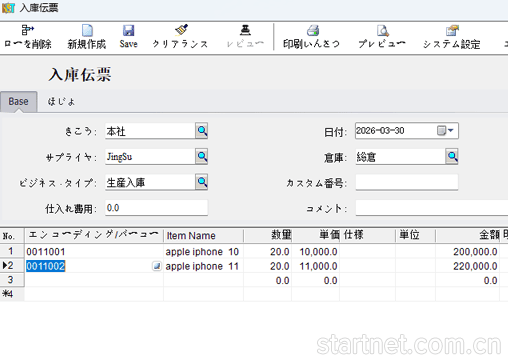
Task: Click the レビュー stamp icon
Action: pos(245,30)
